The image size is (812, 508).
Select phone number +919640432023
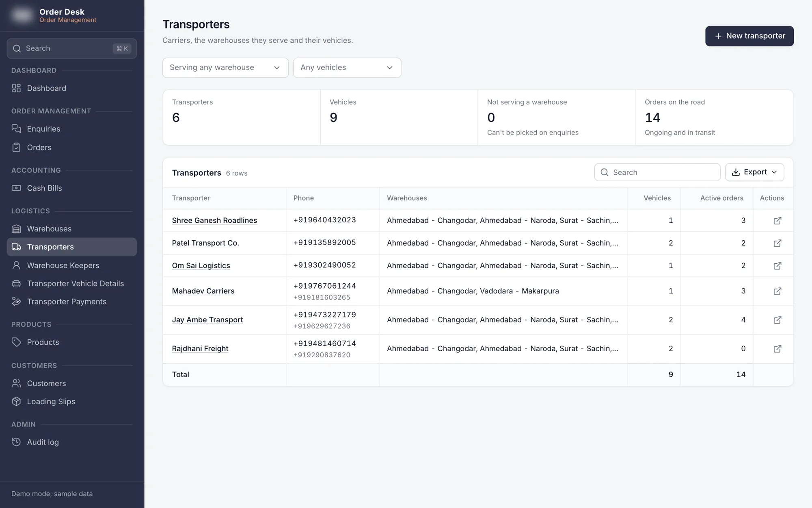click(x=324, y=220)
